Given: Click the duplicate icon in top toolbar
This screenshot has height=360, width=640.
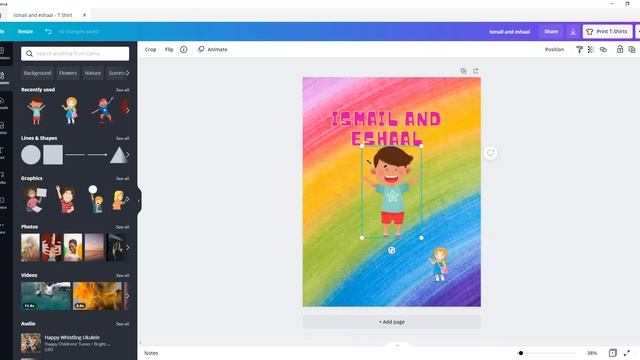Looking at the screenshot, I should (632, 49).
